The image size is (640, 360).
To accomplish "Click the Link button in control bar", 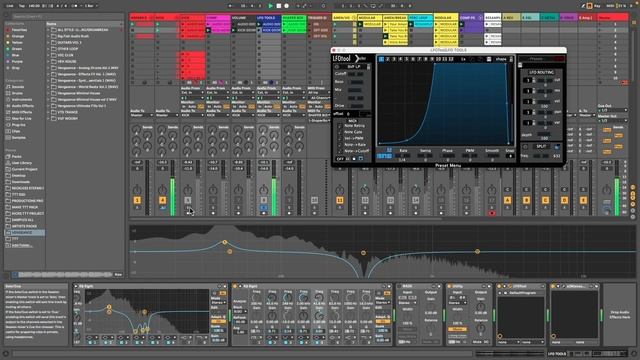I will click(x=10, y=6).
